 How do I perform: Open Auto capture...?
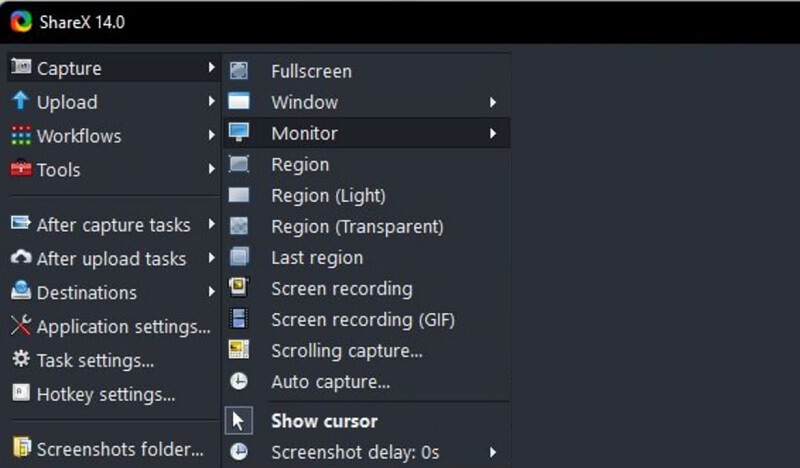[x=366, y=382]
